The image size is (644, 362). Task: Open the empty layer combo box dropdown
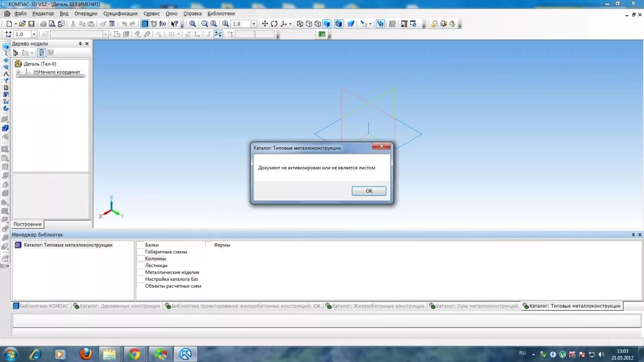(106, 34)
